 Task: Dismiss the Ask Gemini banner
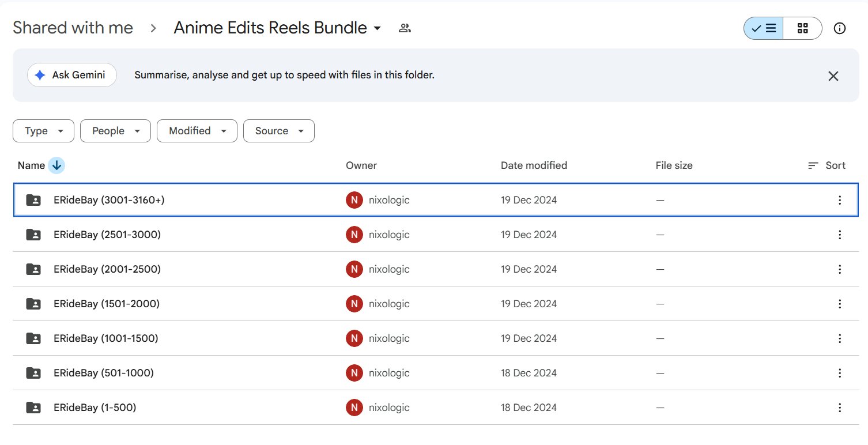click(833, 76)
